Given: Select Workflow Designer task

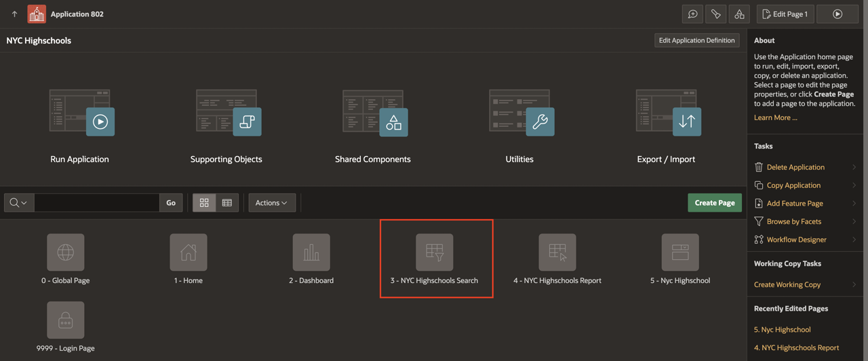Looking at the screenshot, I should [x=796, y=240].
